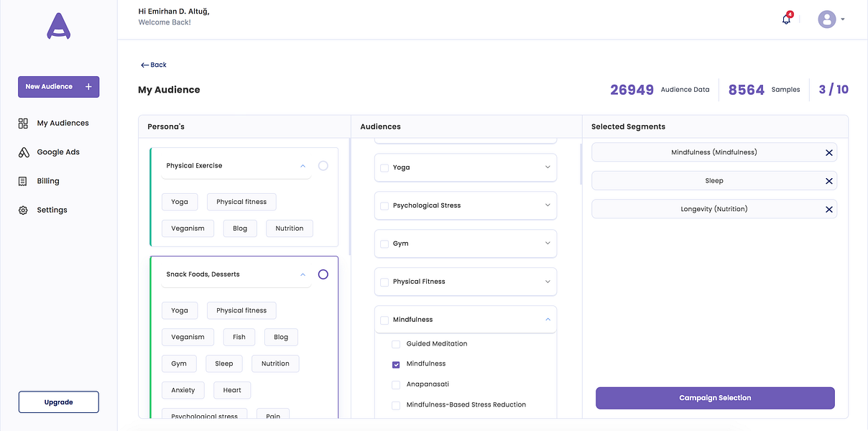This screenshot has height=431, width=868.
Task: Check the Guided Meditation checkbox
Action: (396, 344)
